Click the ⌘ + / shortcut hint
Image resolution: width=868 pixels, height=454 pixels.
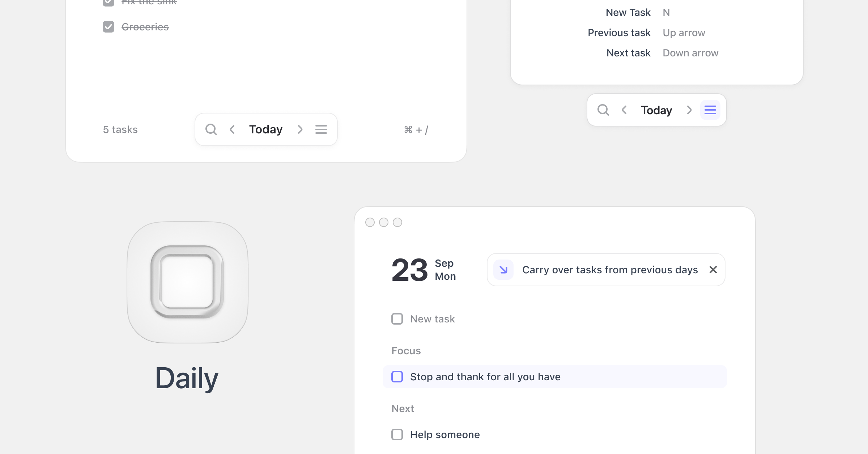coord(416,130)
